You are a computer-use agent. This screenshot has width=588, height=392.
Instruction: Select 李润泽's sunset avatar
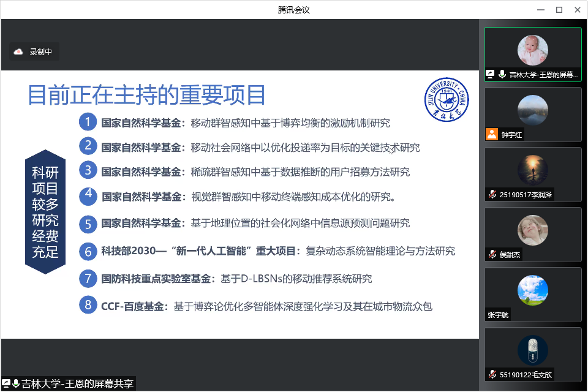click(532, 170)
